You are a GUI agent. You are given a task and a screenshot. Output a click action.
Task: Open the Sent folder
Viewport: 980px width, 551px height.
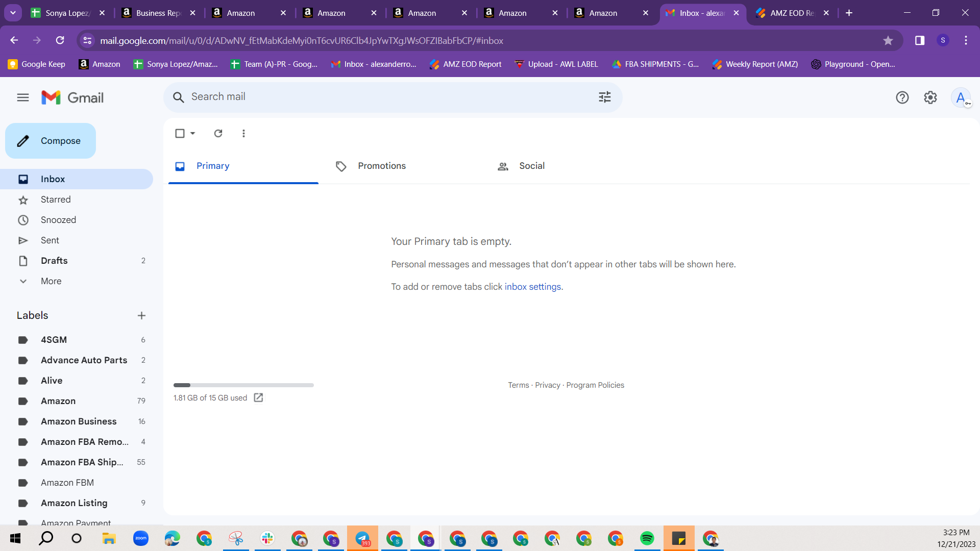(x=77, y=240)
